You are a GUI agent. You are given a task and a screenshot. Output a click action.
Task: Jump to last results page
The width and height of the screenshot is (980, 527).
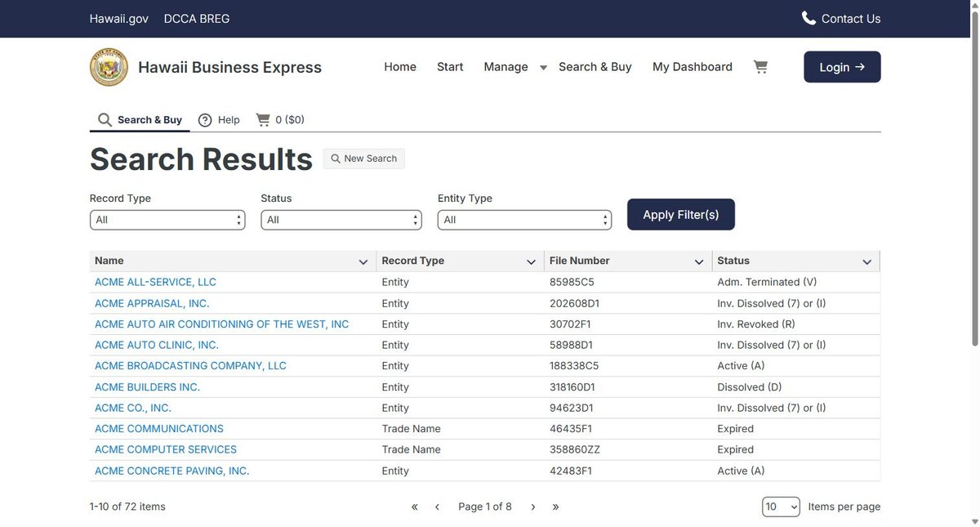(555, 507)
